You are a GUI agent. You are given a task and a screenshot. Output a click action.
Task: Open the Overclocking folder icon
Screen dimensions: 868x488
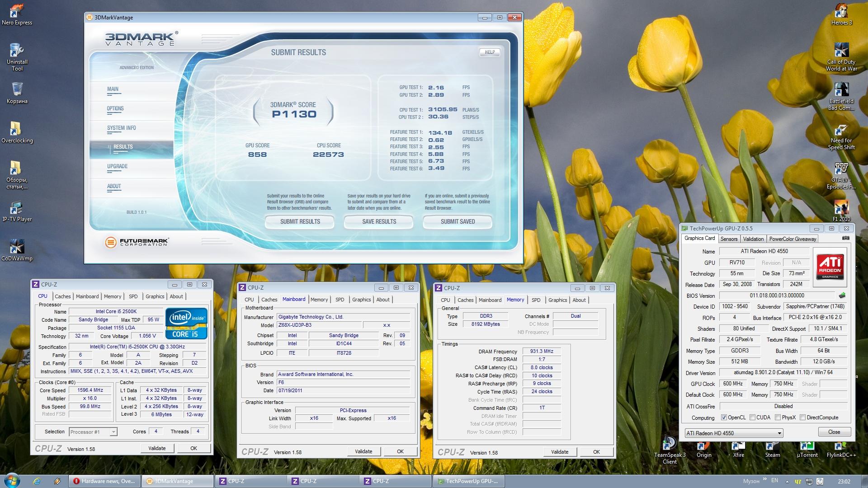click(x=17, y=132)
